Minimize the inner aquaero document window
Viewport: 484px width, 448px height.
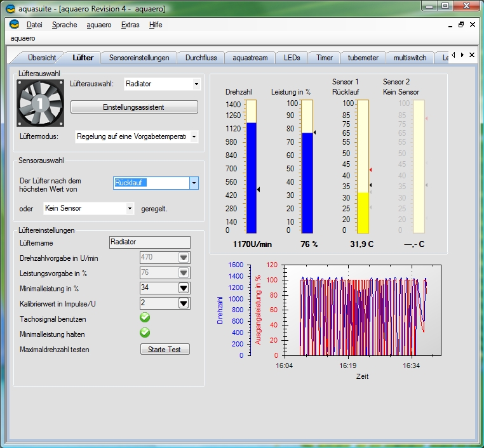(x=450, y=25)
